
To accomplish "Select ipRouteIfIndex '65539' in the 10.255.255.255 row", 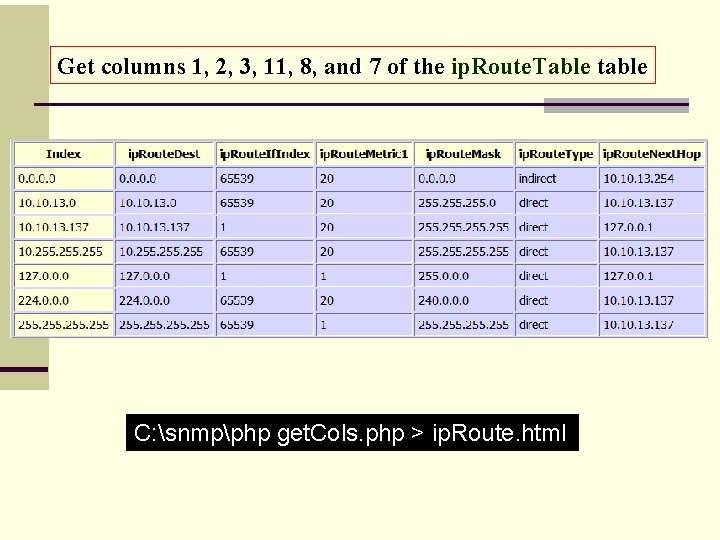I will pyautogui.click(x=264, y=252).
